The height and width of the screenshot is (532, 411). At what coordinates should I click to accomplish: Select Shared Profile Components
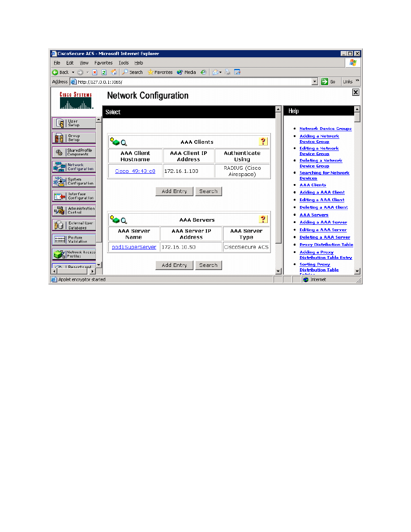(x=74, y=152)
